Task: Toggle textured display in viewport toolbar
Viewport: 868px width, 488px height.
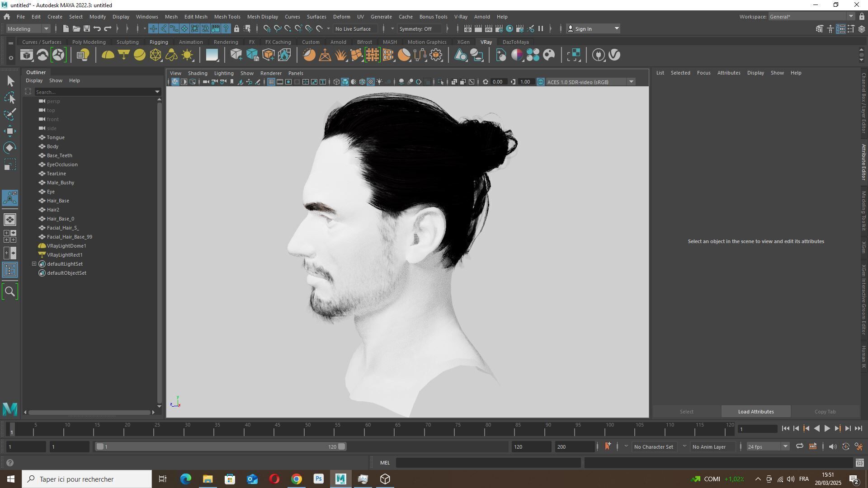Action: (371, 82)
